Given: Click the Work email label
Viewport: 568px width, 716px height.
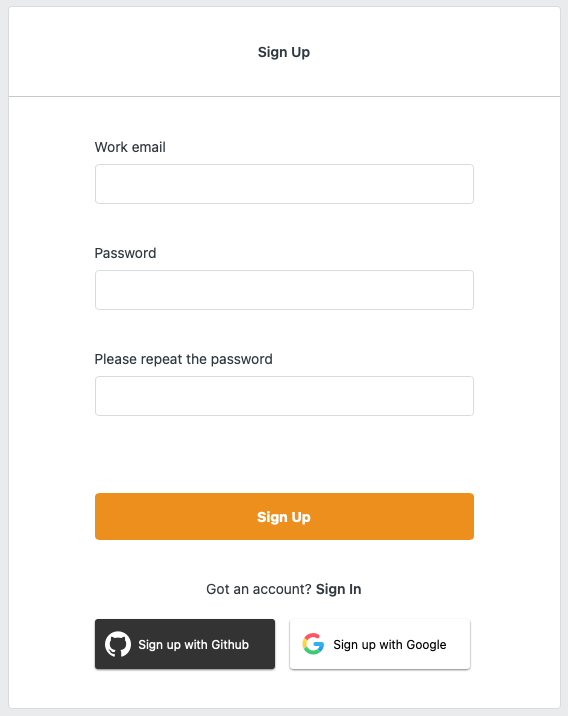Looking at the screenshot, I should pyautogui.click(x=130, y=147).
